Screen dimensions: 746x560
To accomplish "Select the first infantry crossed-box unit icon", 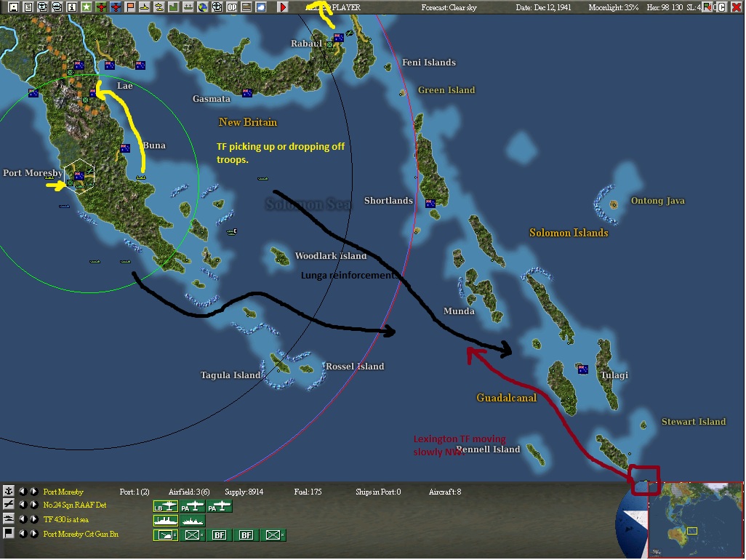I will tap(193, 535).
